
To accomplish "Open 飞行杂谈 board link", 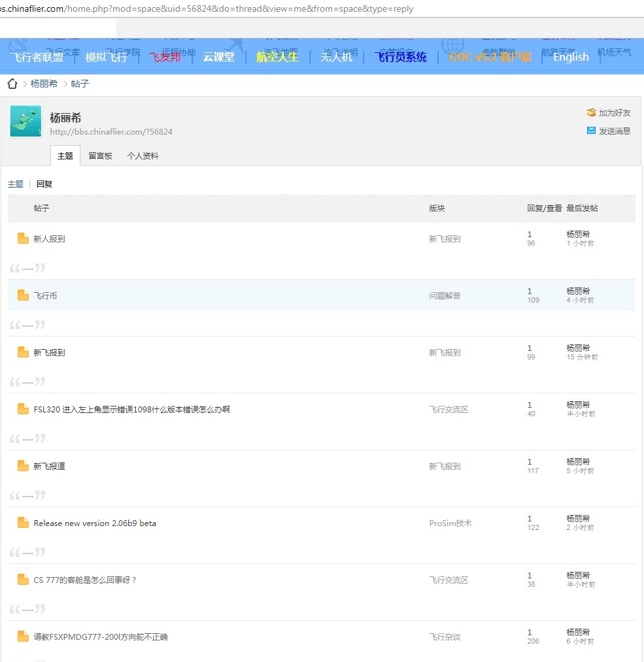I will coord(445,637).
